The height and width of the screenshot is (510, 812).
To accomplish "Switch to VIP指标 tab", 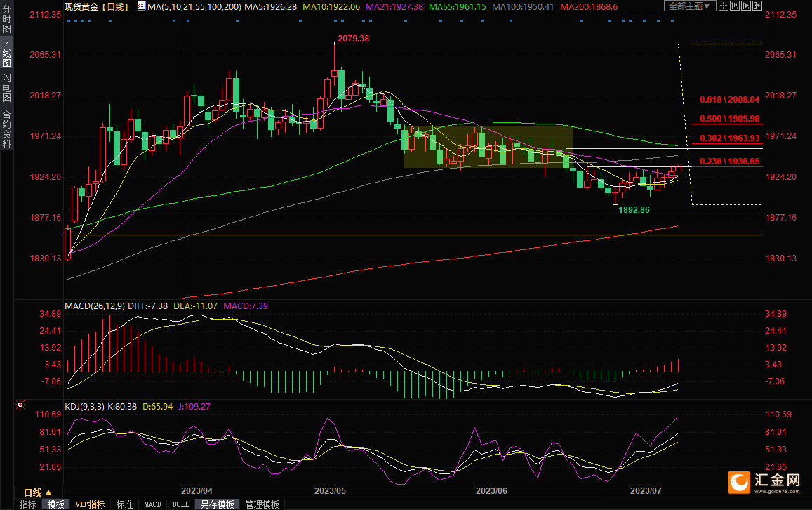I will point(90,504).
